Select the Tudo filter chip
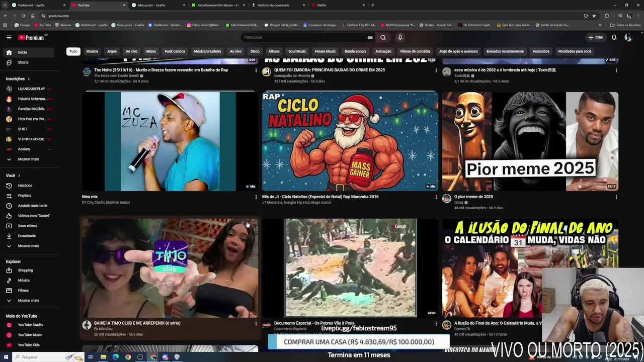 pyautogui.click(x=73, y=51)
